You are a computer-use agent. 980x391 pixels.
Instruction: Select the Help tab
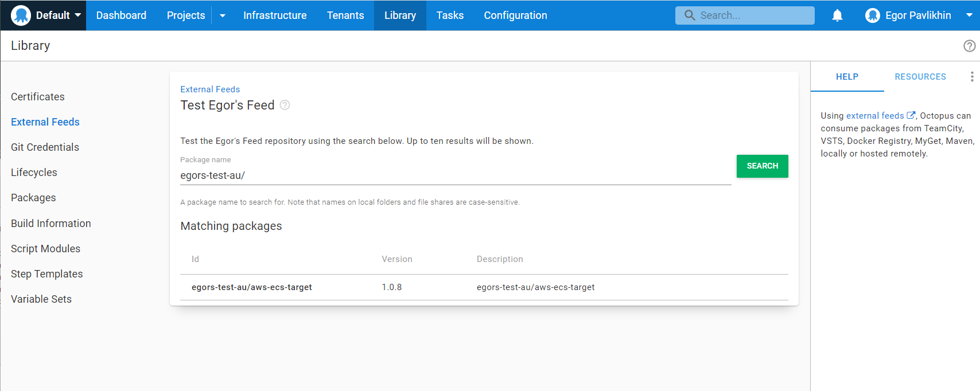(847, 77)
